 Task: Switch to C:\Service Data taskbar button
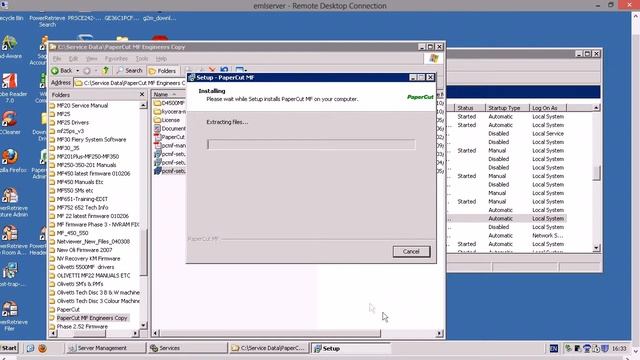click(269, 348)
